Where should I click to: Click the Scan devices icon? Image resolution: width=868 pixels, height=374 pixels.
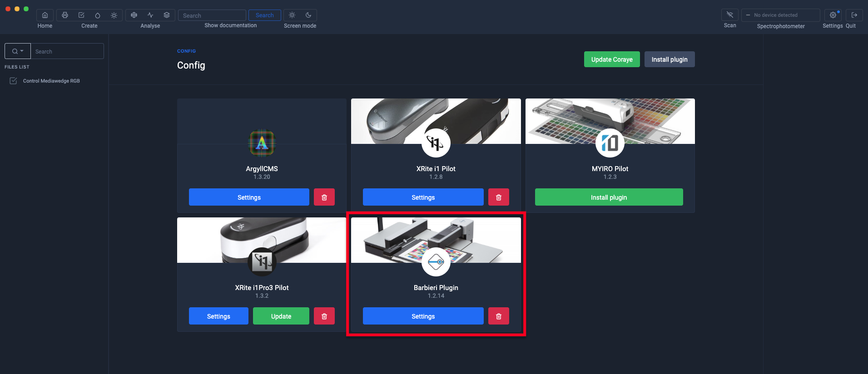(730, 15)
